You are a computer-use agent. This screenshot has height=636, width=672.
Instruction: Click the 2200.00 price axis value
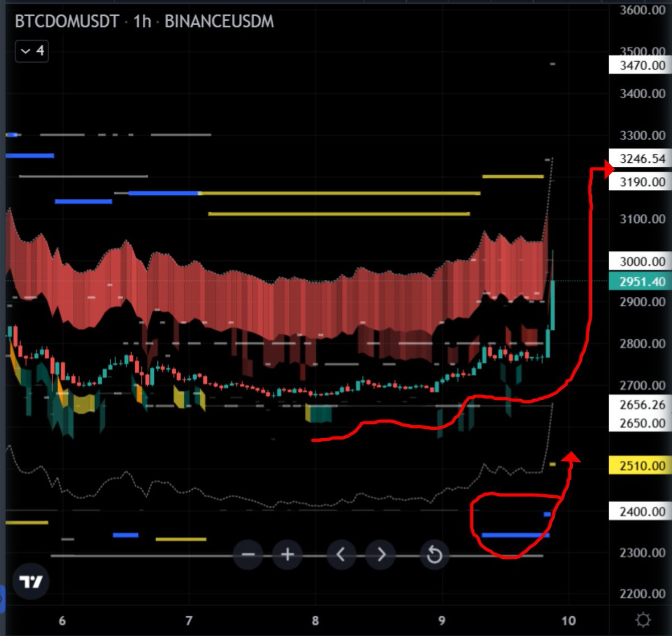click(x=642, y=593)
